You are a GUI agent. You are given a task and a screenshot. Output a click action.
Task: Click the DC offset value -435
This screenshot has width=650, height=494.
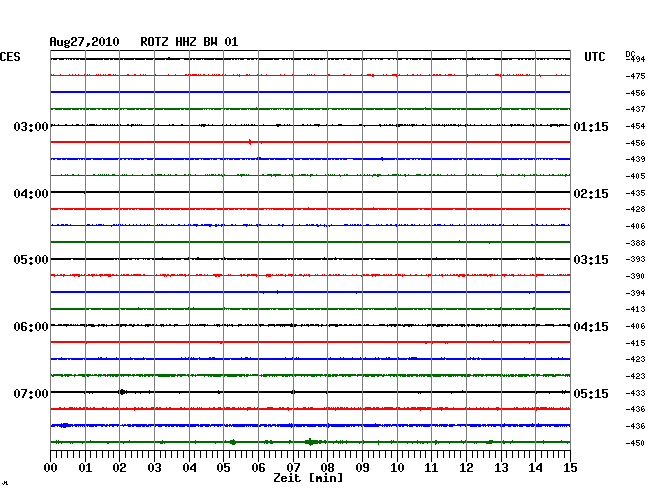pyautogui.click(x=635, y=193)
